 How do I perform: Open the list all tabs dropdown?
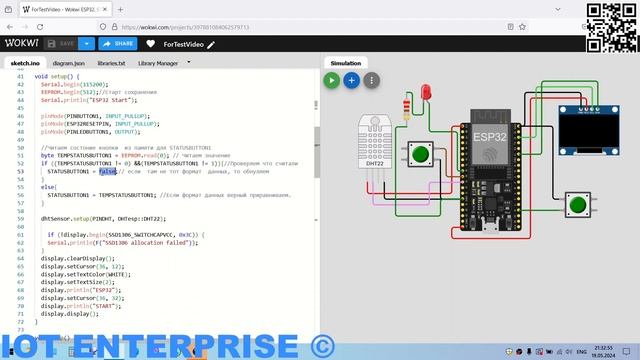[x=558, y=9]
